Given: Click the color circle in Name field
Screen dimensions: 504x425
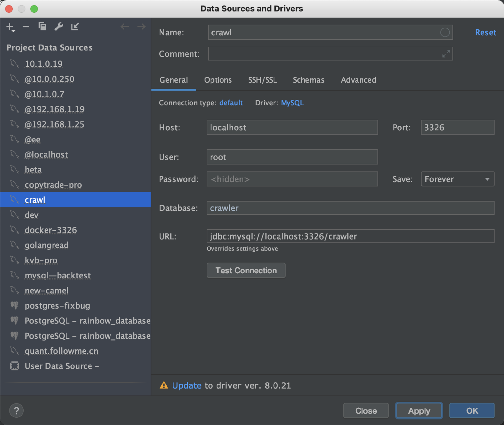Looking at the screenshot, I should click(445, 33).
